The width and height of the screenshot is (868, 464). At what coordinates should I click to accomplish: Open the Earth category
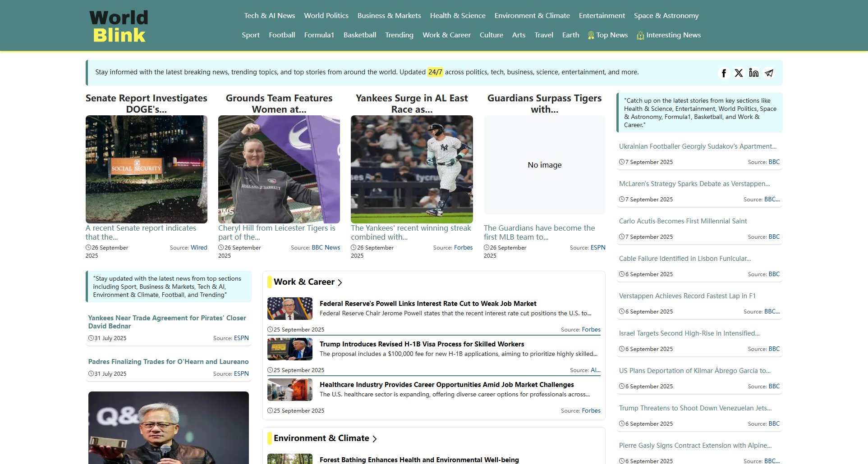(x=570, y=35)
